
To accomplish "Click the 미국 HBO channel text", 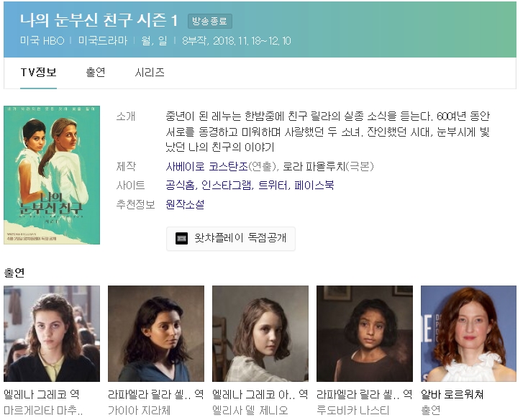I will [42, 41].
